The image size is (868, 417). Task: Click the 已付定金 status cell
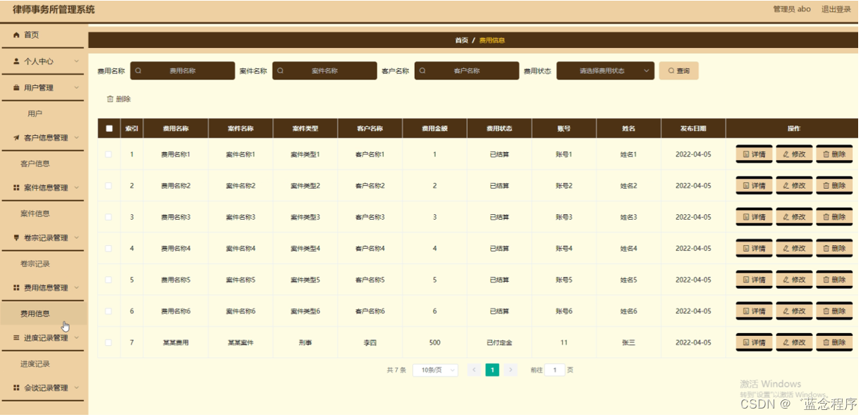click(x=499, y=343)
